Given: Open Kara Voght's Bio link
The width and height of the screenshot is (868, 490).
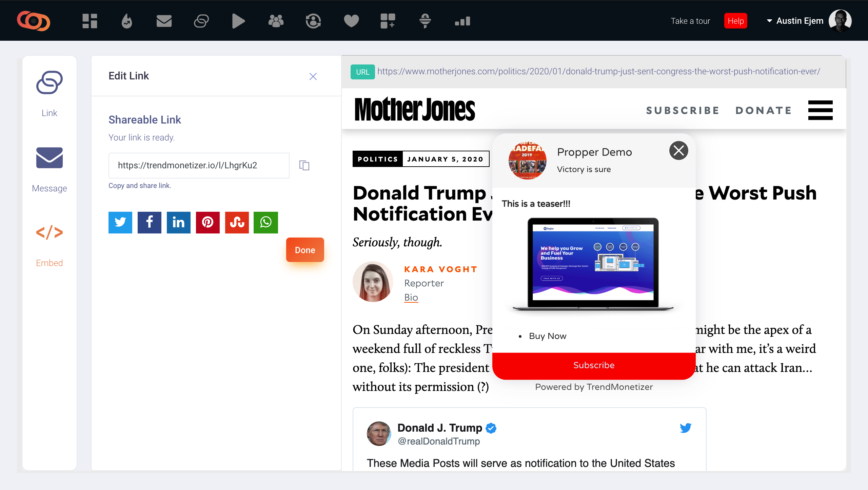Looking at the screenshot, I should click(x=411, y=297).
